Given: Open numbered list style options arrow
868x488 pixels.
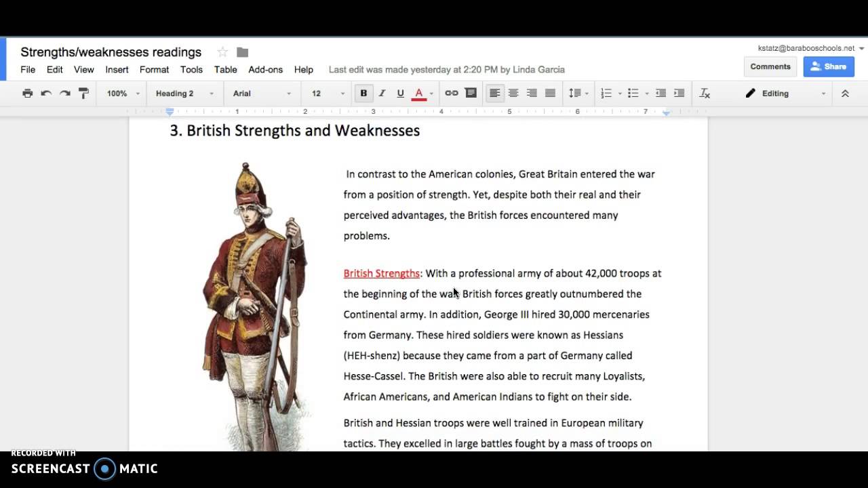Looking at the screenshot, I should 620,94.
